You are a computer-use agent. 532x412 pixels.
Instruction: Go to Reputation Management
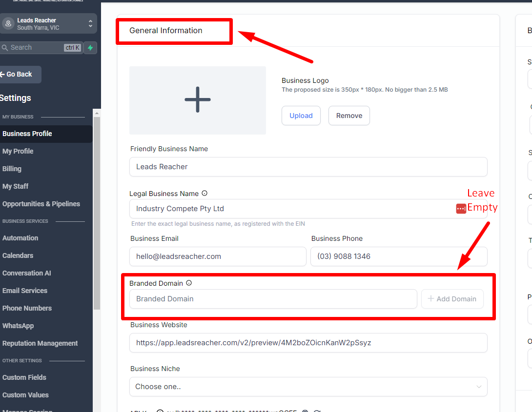click(40, 343)
